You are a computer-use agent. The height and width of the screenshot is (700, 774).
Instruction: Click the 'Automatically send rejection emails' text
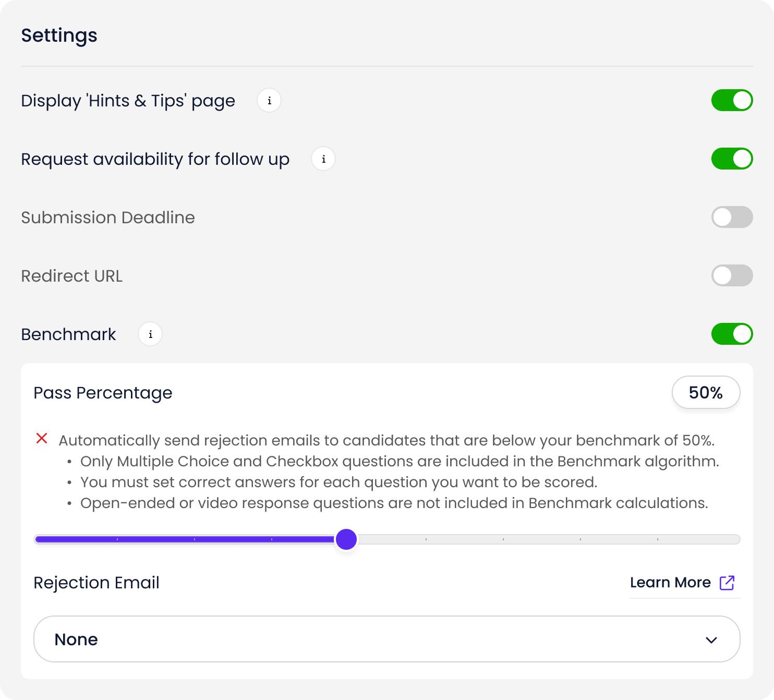(x=386, y=441)
